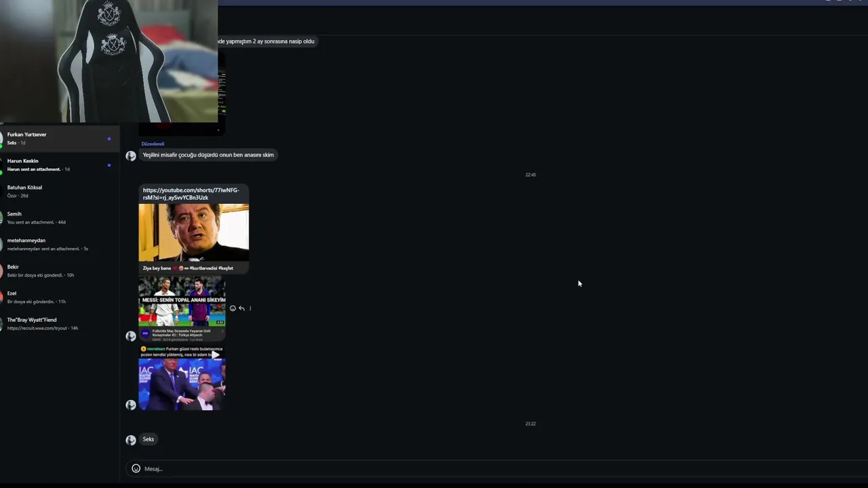Click unread dot on Harun Keskin chat
Image resolution: width=868 pixels, height=488 pixels.
(109, 165)
